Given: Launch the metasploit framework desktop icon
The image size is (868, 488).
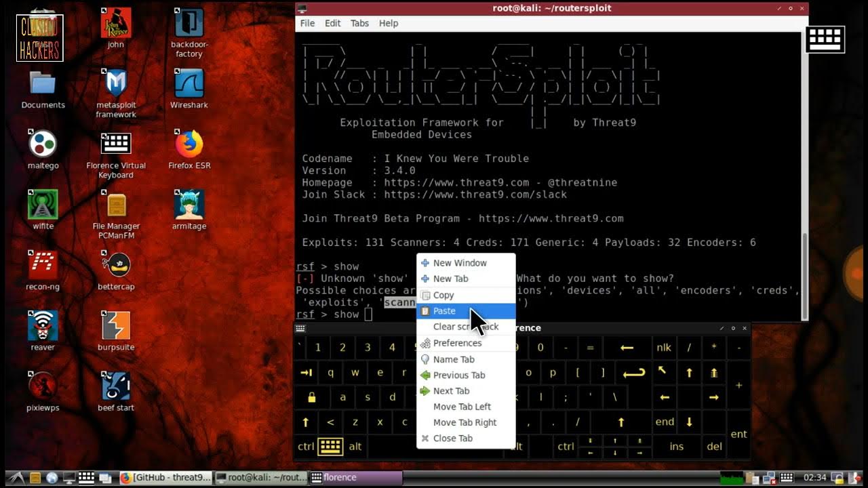Looking at the screenshot, I should (x=116, y=94).
